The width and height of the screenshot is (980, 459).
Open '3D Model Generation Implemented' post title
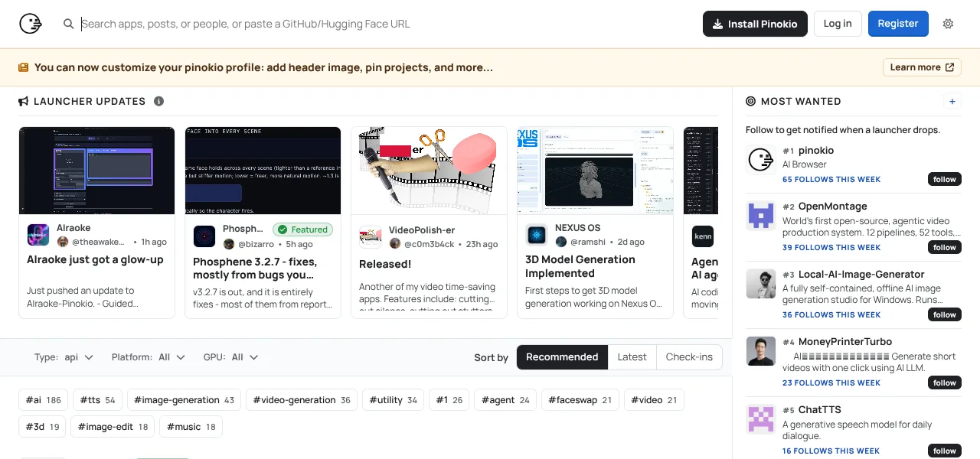(x=580, y=266)
